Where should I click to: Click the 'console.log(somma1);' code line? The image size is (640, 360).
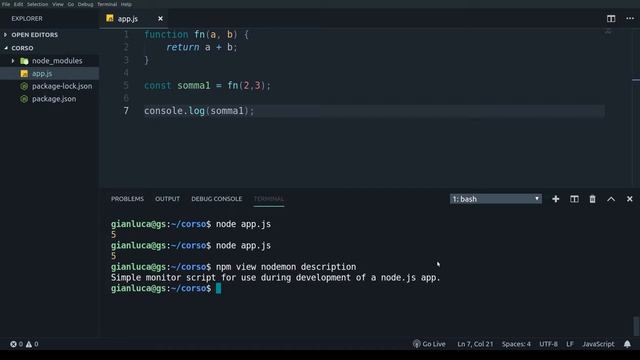[x=199, y=111]
